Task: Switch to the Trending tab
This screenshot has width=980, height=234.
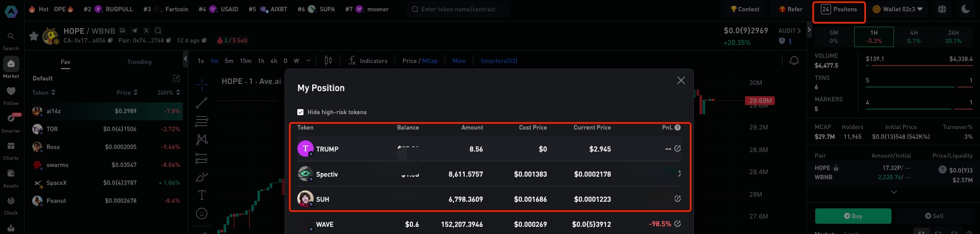Action: [139, 62]
